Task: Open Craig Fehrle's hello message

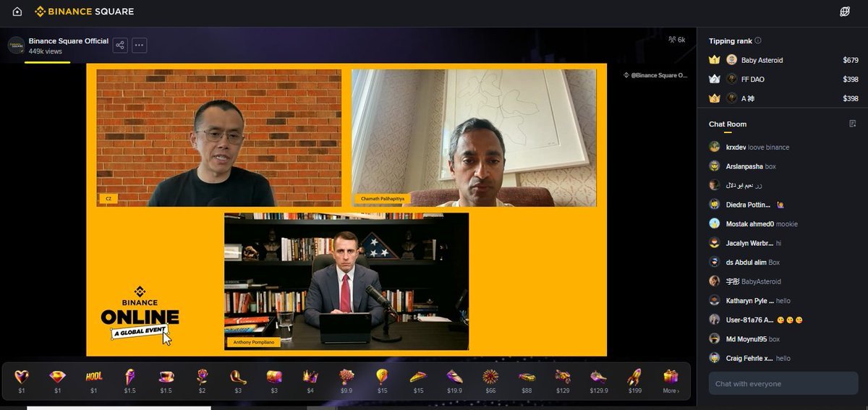Action: coord(750,358)
